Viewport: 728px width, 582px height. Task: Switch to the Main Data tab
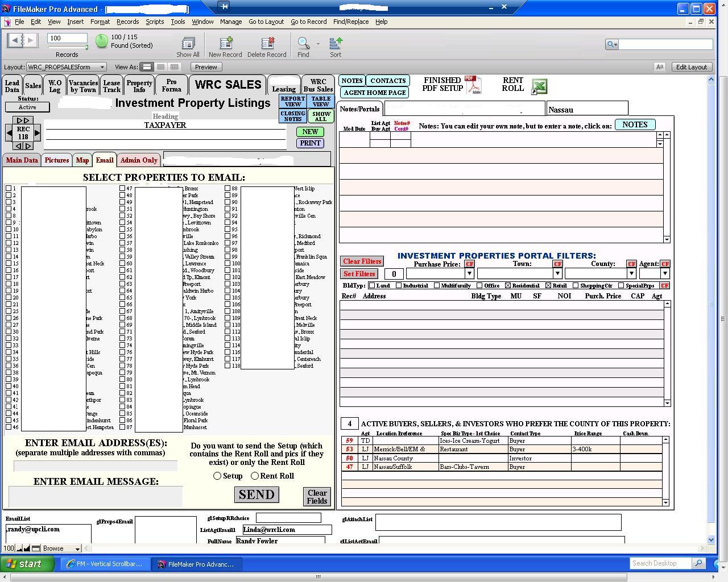[x=22, y=160]
